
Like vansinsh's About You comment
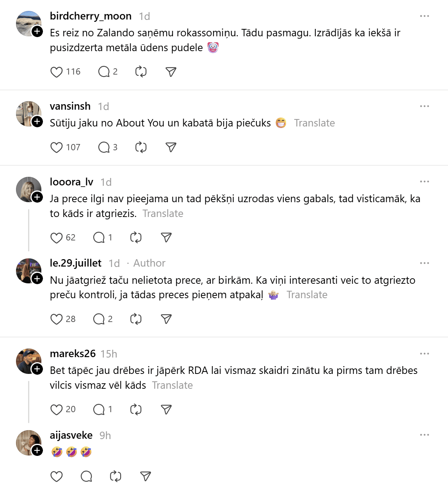(57, 147)
